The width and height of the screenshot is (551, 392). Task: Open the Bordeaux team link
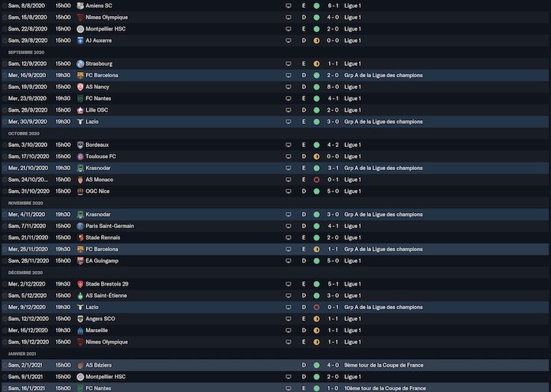pyautogui.click(x=97, y=145)
